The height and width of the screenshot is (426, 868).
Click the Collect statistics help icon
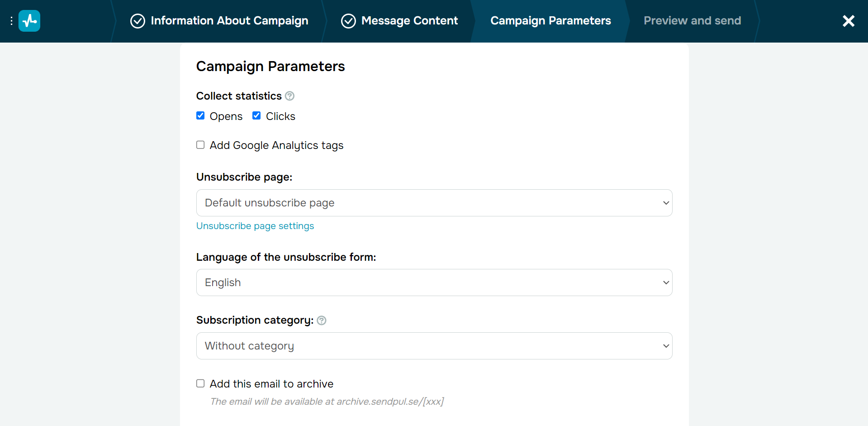(290, 96)
